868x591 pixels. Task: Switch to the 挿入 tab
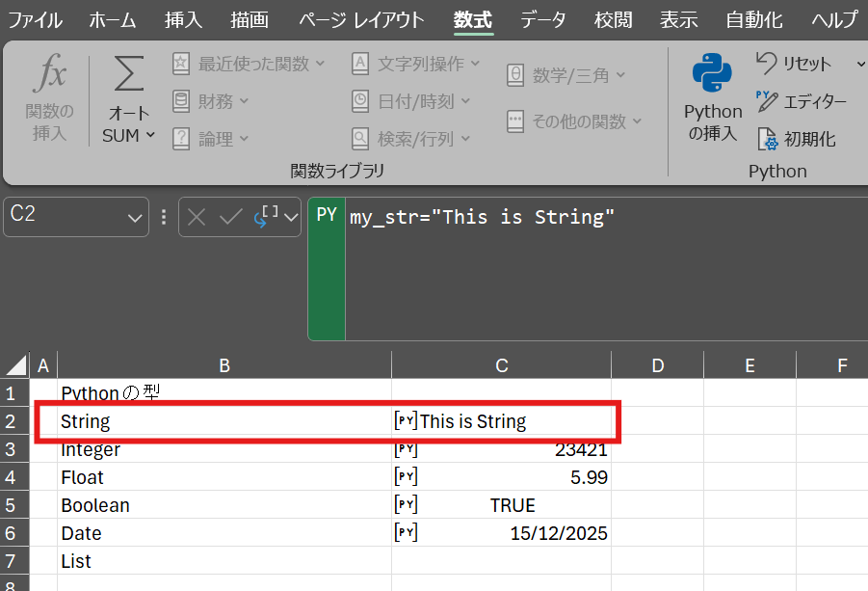[x=183, y=20]
